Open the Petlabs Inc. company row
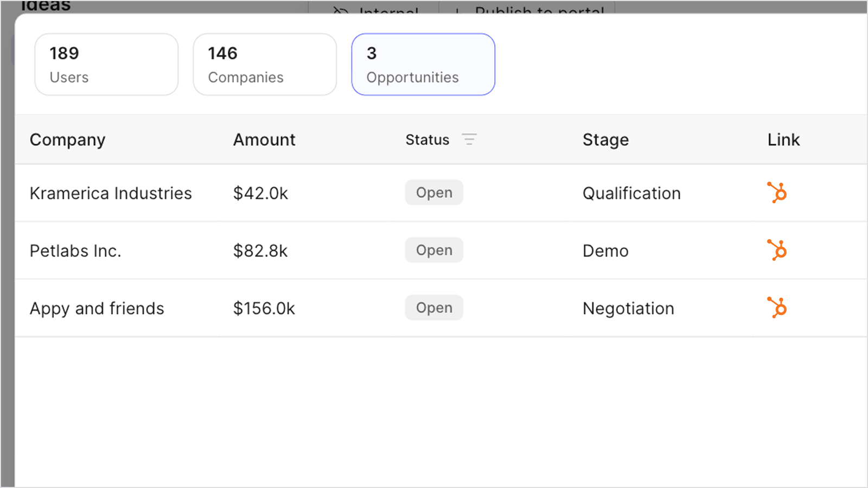The height and width of the screenshot is (488, 868). [x=441, y=251]
